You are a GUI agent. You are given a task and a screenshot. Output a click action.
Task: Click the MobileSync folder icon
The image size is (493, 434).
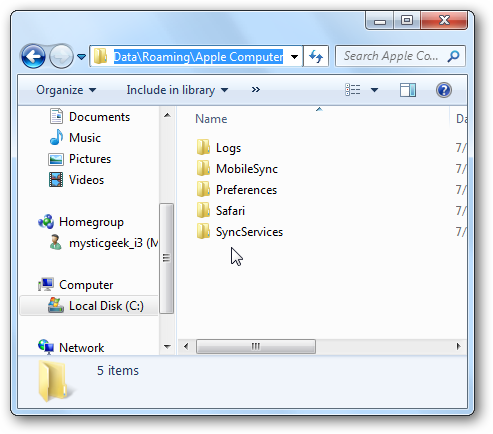coord(203,168)
